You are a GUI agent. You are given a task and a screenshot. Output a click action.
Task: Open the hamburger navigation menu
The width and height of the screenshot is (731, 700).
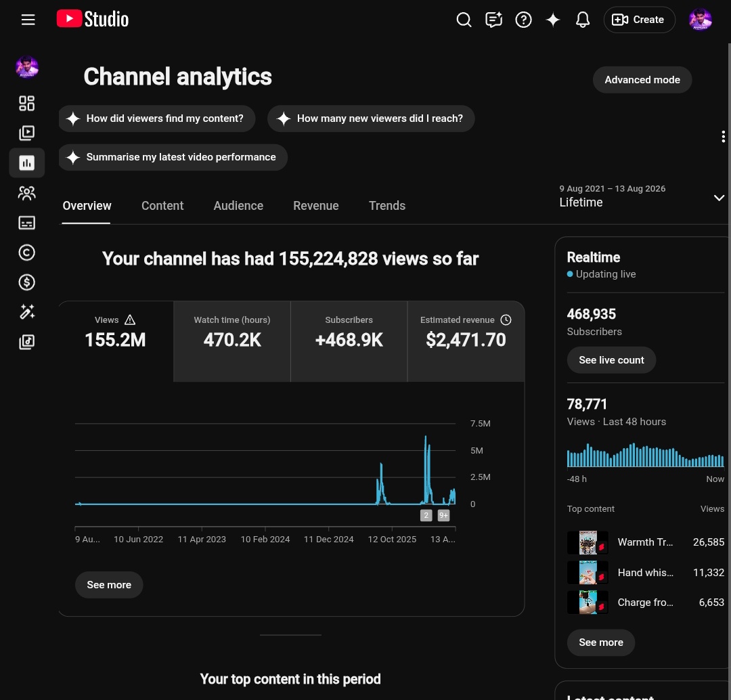(x=28, y=20)
